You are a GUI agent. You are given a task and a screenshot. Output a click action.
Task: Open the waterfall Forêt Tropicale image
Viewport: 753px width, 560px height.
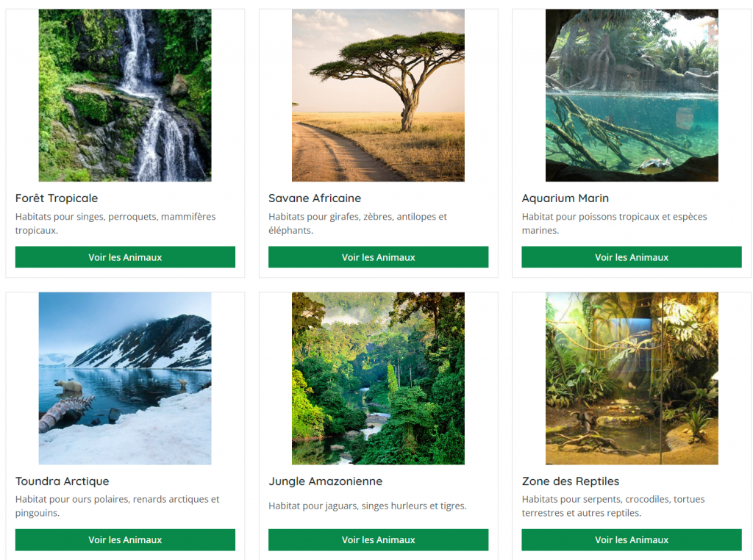tap(125, 96)
